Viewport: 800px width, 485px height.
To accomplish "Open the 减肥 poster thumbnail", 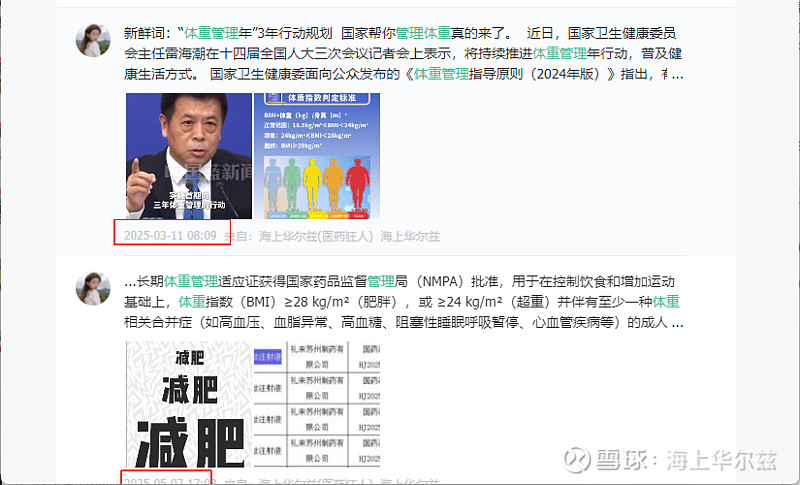I will [189, 404].
